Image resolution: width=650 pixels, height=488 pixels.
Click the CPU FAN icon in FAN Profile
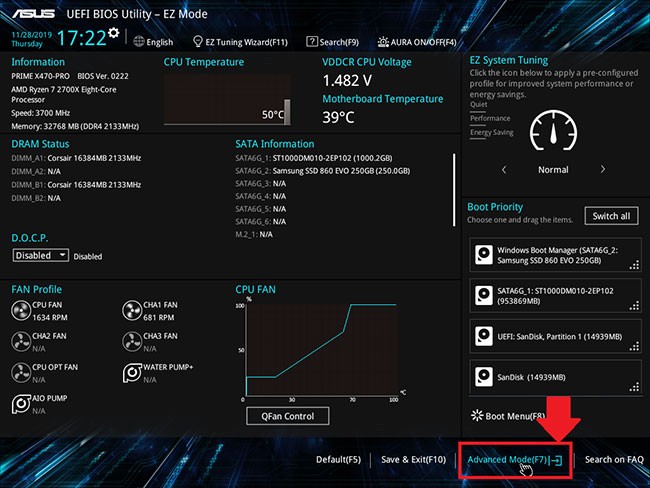pos(21,311)
